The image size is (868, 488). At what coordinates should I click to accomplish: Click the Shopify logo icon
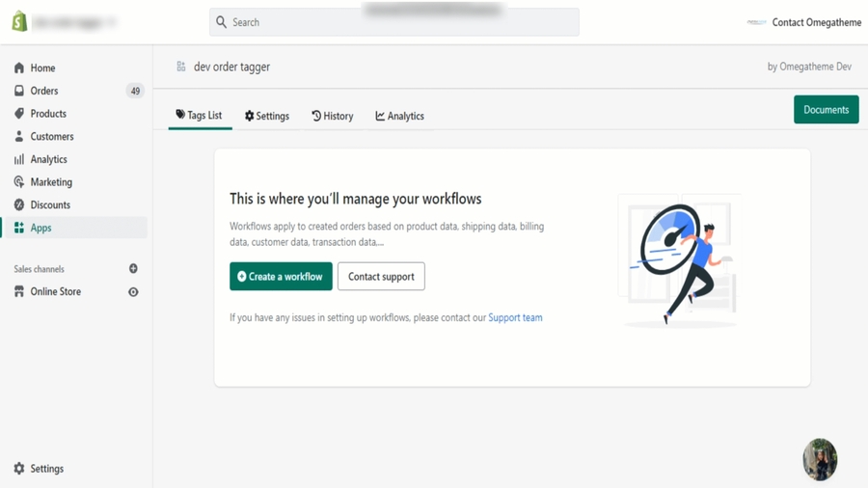[x=19, y=21]
